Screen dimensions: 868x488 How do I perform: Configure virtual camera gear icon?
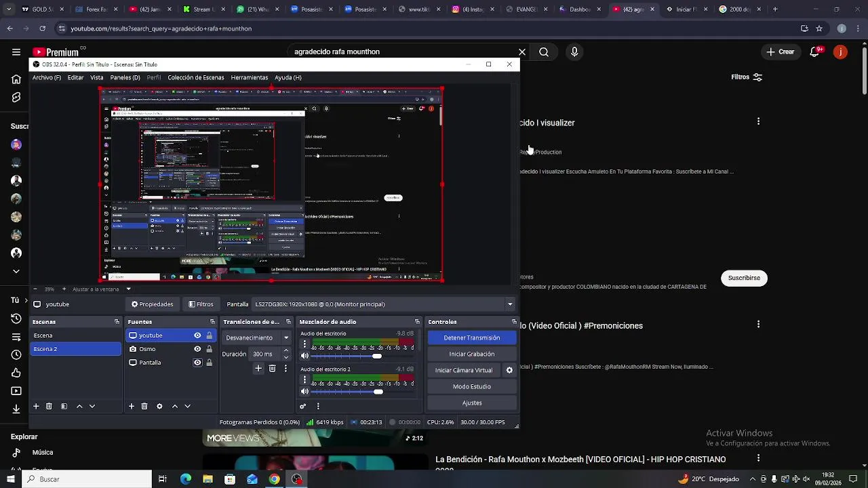509,370
